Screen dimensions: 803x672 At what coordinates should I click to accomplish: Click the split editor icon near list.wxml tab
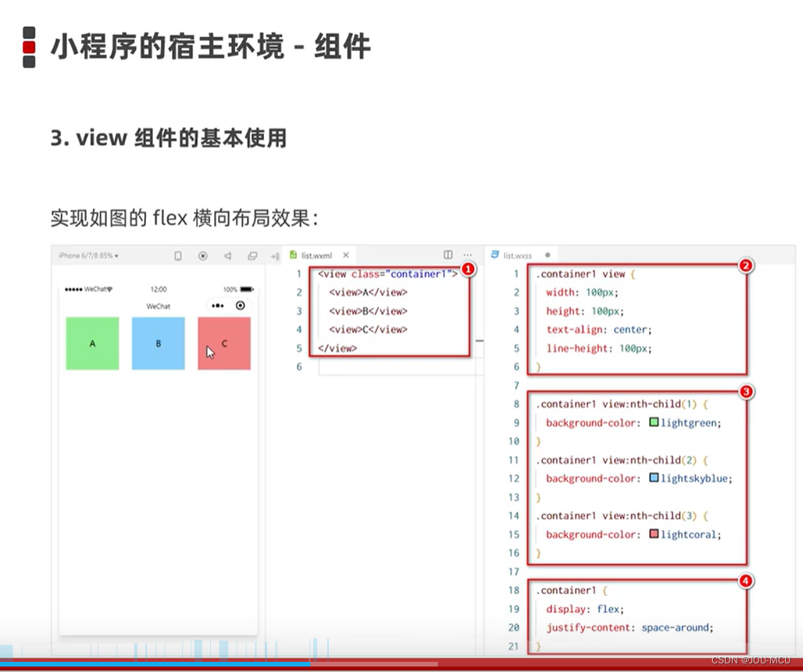(448, 255)
